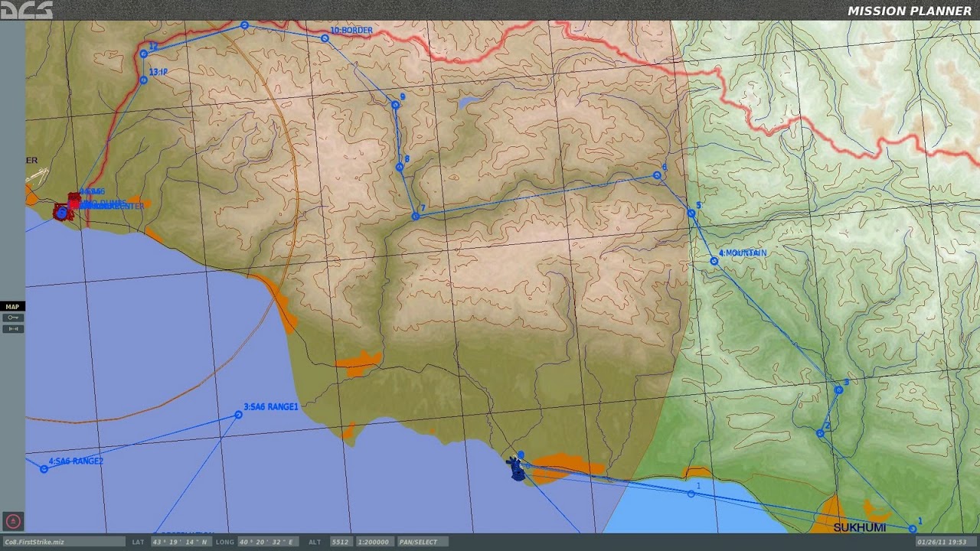Select waypoint 6 marker
980x551 pixels.
coord(657,175)
